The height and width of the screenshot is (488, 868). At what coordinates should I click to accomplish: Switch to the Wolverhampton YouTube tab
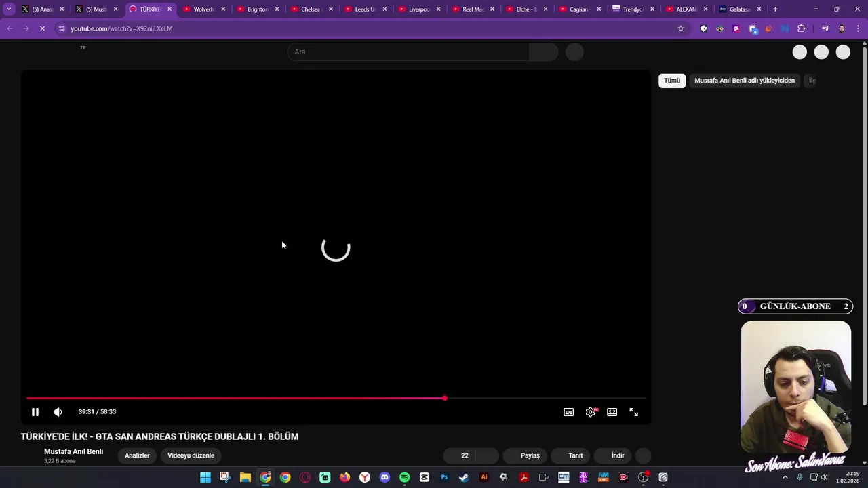point(204,9)
